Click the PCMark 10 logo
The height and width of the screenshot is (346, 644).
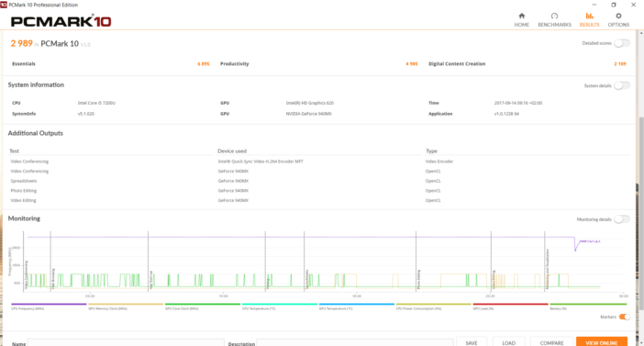coord(61,21)
